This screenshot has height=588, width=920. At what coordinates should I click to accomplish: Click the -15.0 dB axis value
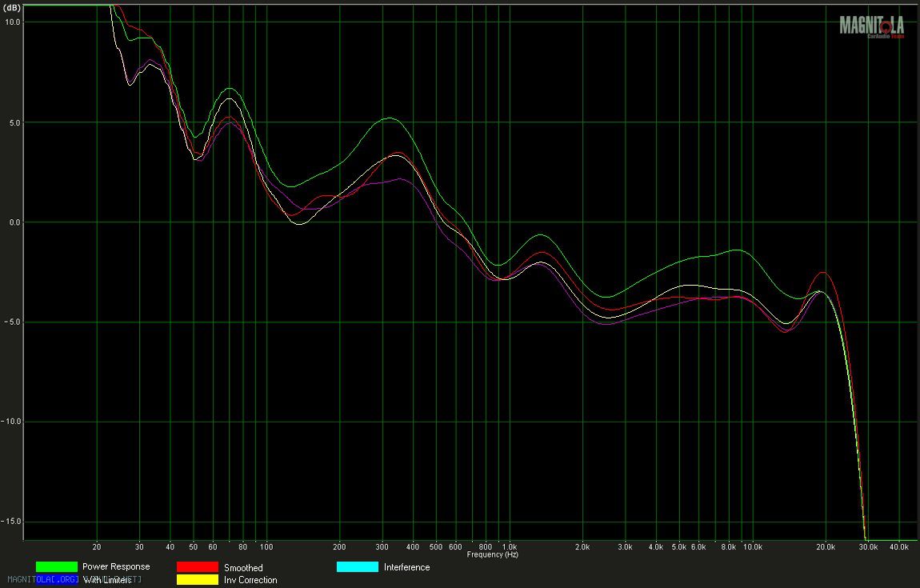click(x=11, y=522)
